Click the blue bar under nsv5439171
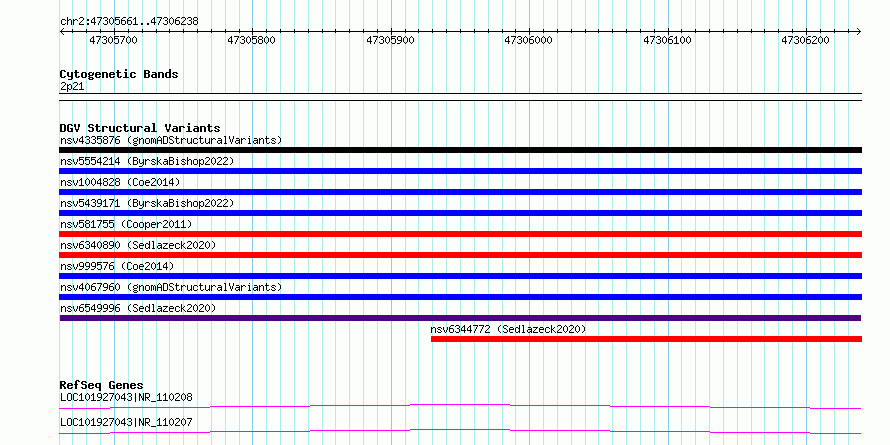Image resolution: width=890 pixels, height=445 pixels. [x=460, y=213]
